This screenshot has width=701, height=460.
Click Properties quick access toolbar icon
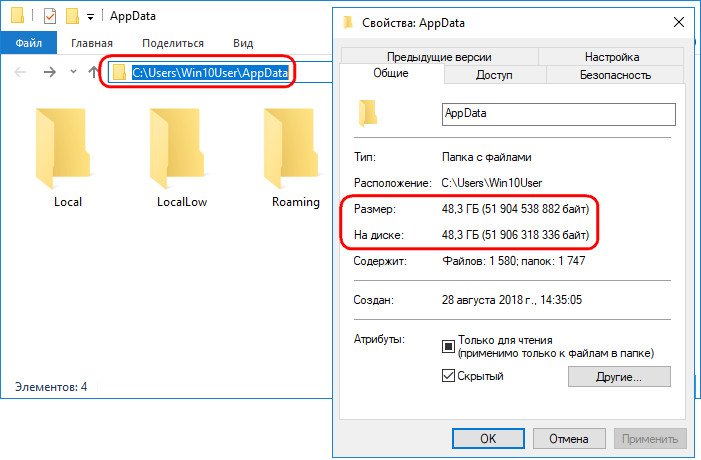click(x=50, y=16)
